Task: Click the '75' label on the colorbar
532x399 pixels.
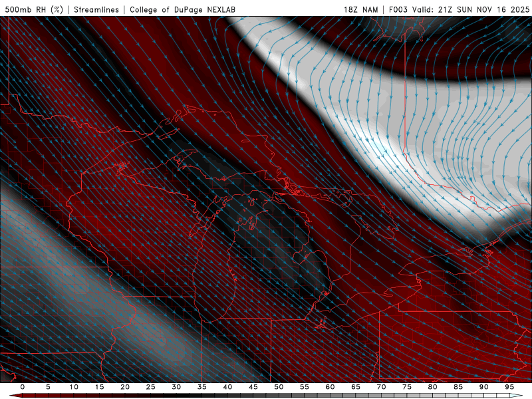Action: tap(407, 387)
